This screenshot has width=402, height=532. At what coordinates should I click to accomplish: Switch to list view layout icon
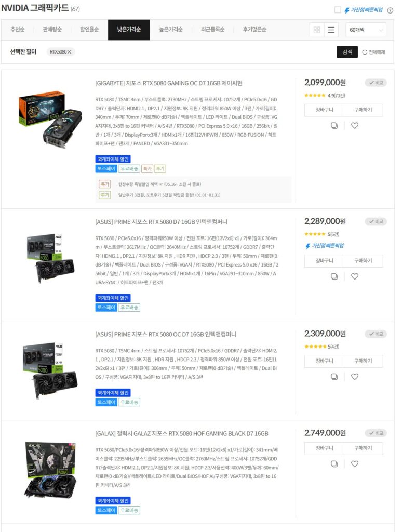pyautogui.click(x=331, y=30)
